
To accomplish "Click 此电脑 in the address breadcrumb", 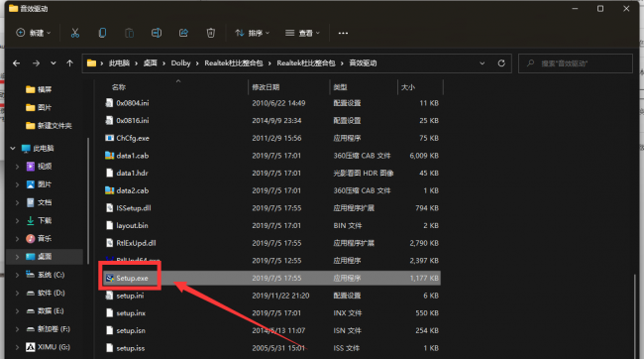I will click(x=119, y=62).
